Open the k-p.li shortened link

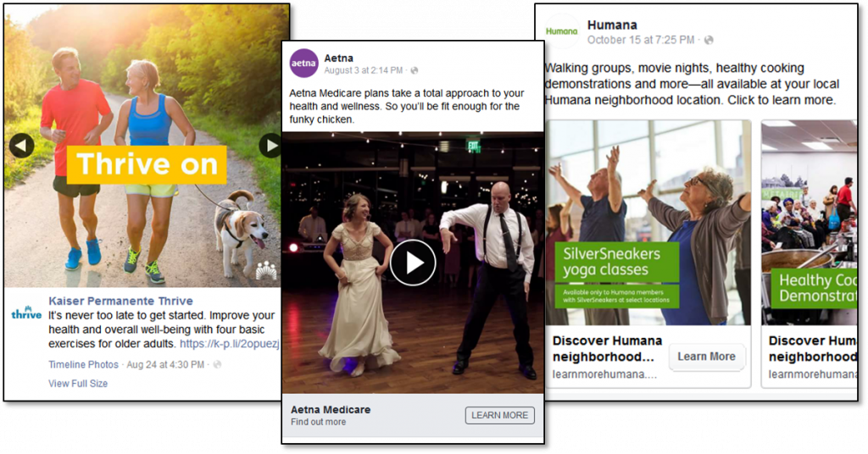229,343
